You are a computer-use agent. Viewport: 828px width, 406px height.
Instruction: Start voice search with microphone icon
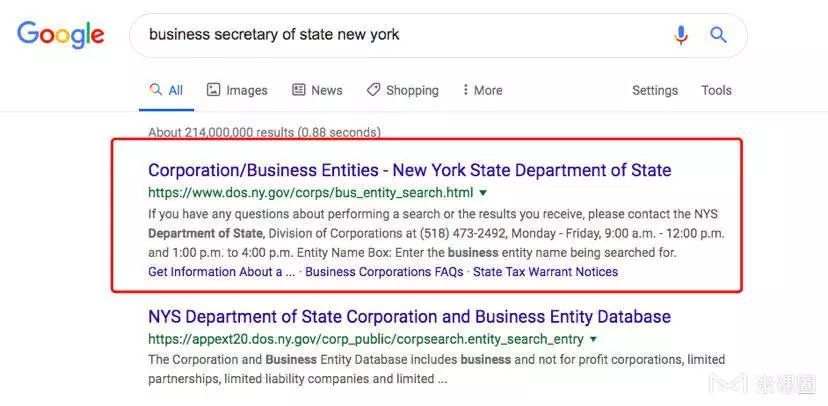pos(681,35)
